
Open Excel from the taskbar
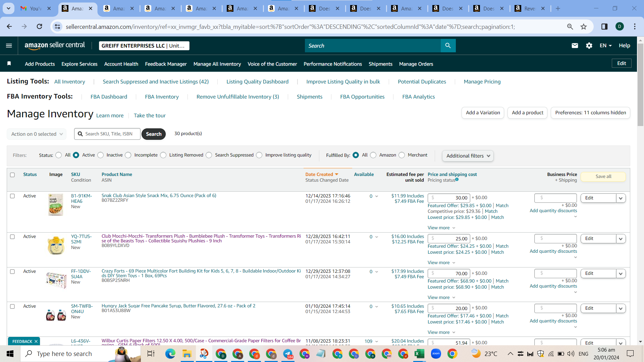pos(419,354)
